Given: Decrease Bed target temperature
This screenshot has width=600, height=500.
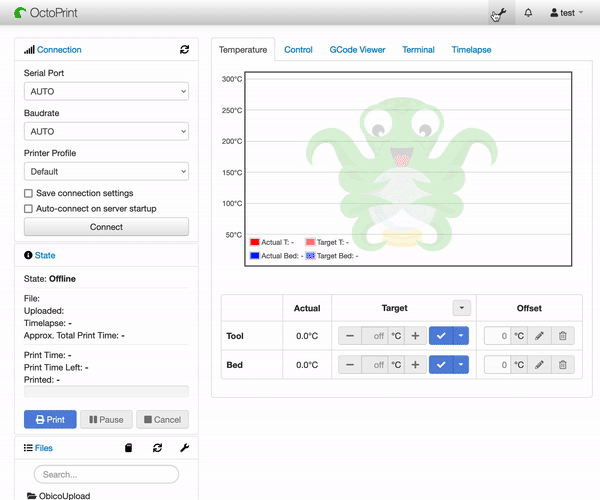Looking at the screenshot, I should click(350, 365).
